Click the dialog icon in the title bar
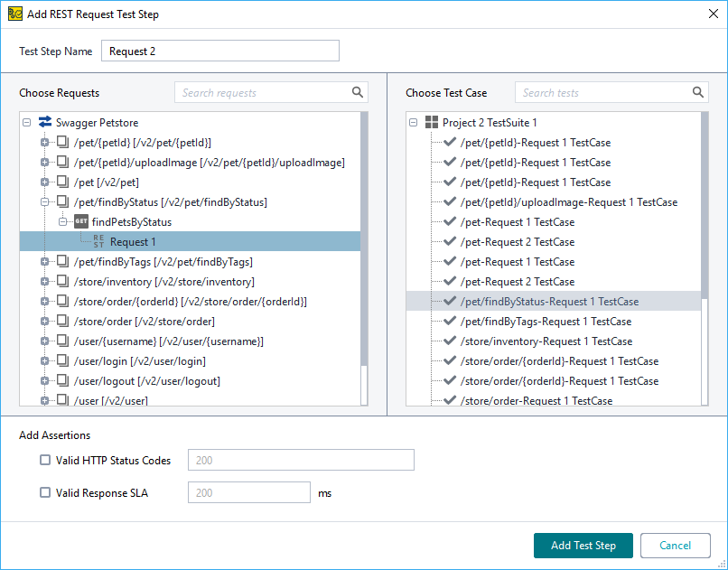728x570 pixels. [x=15, y=14]
